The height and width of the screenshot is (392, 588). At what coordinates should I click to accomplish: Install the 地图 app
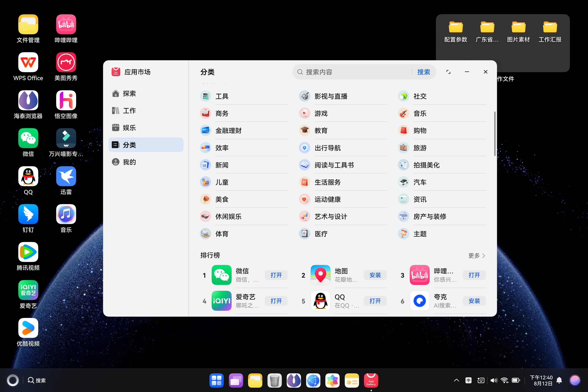tap(375, 275)
